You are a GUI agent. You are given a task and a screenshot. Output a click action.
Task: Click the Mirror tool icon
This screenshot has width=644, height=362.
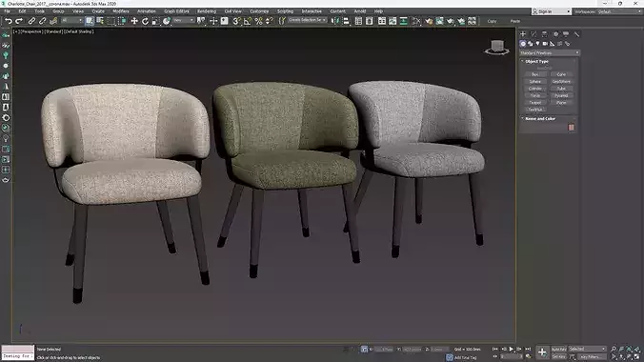[x=335, y=21]
